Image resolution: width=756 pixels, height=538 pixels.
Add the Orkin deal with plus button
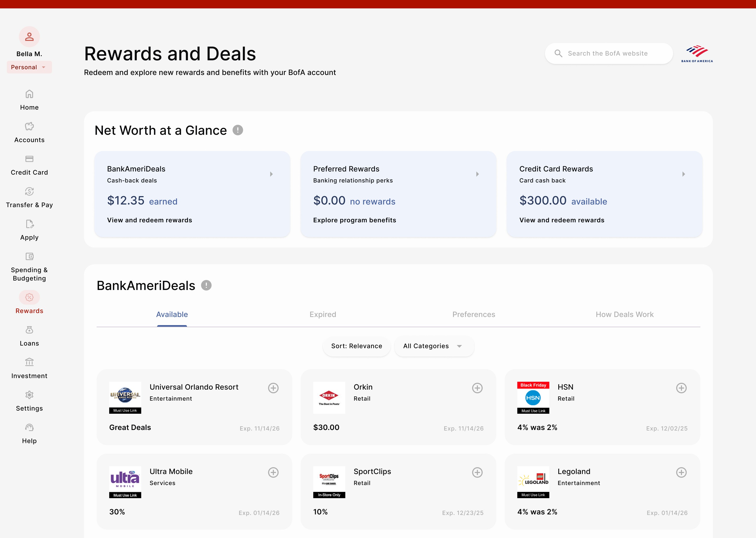(x=477, y=388)
